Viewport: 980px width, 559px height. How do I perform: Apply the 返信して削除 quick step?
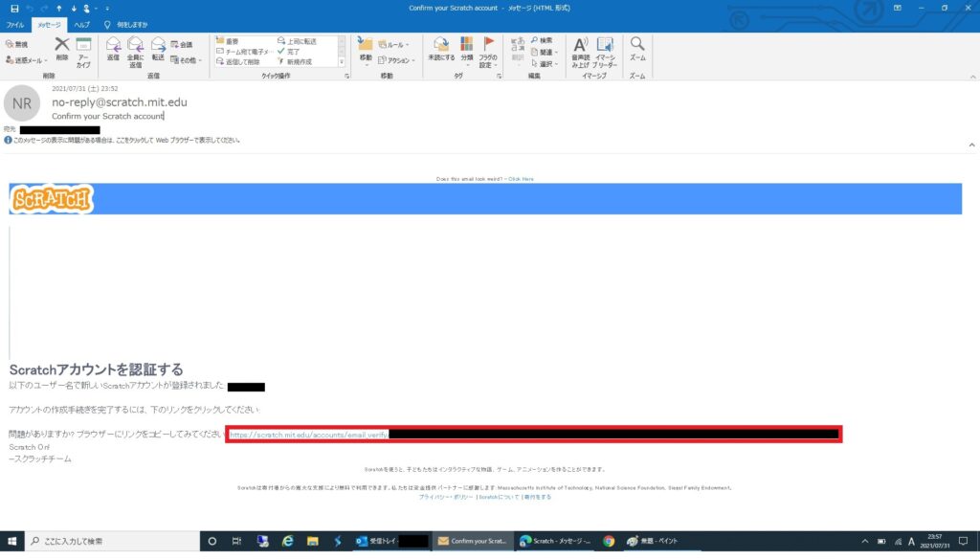point(238,62)
